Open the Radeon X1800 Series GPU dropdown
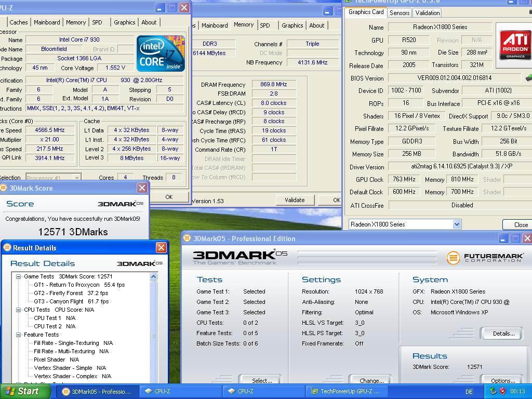Screen dimensions: 532x399 click(x=457, y=224)
